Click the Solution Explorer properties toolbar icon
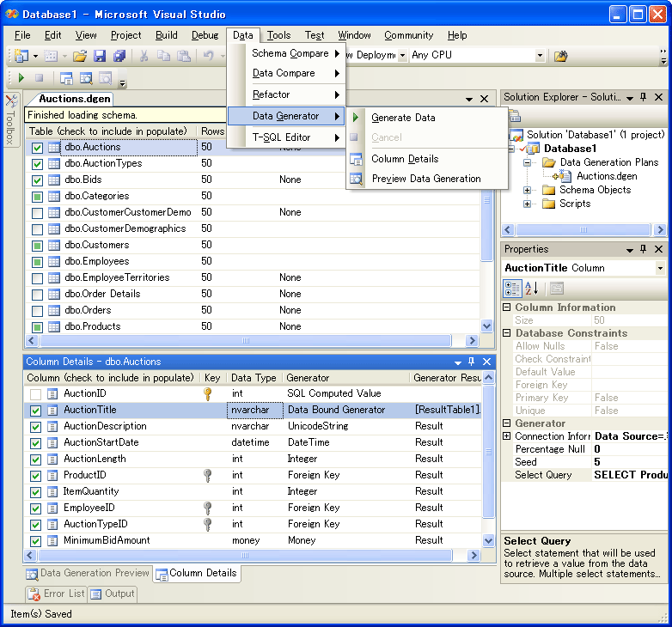This screenshot has width=672, height=627. [515, 116]
